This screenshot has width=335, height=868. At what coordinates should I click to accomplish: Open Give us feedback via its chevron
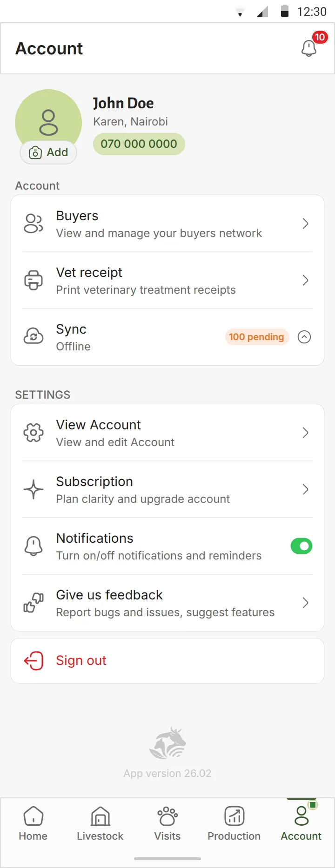pyautogui.click(x=305, y=603)
